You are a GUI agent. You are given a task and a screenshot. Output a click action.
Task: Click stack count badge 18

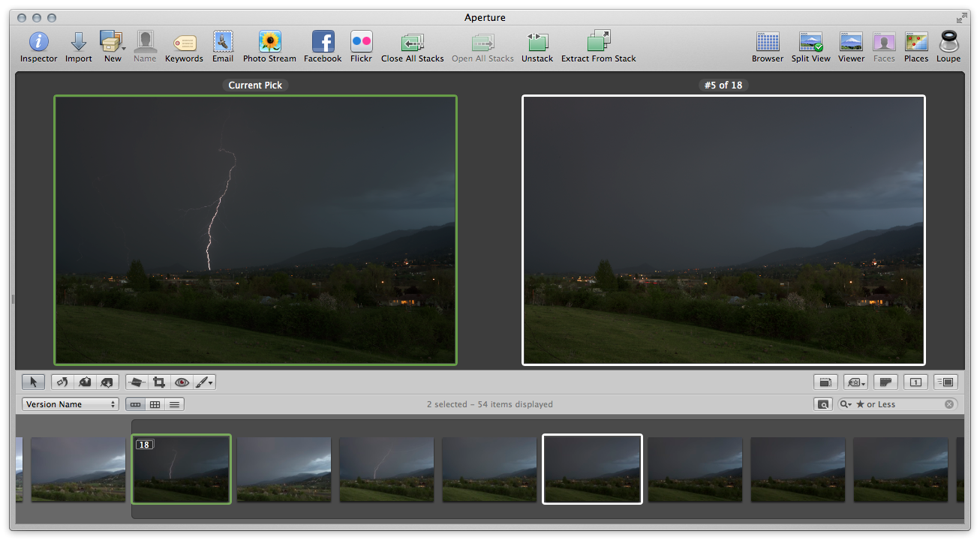coord(144,445)
